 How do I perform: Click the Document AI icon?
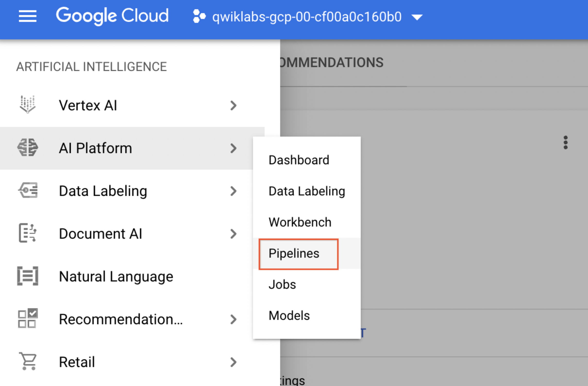28,233
